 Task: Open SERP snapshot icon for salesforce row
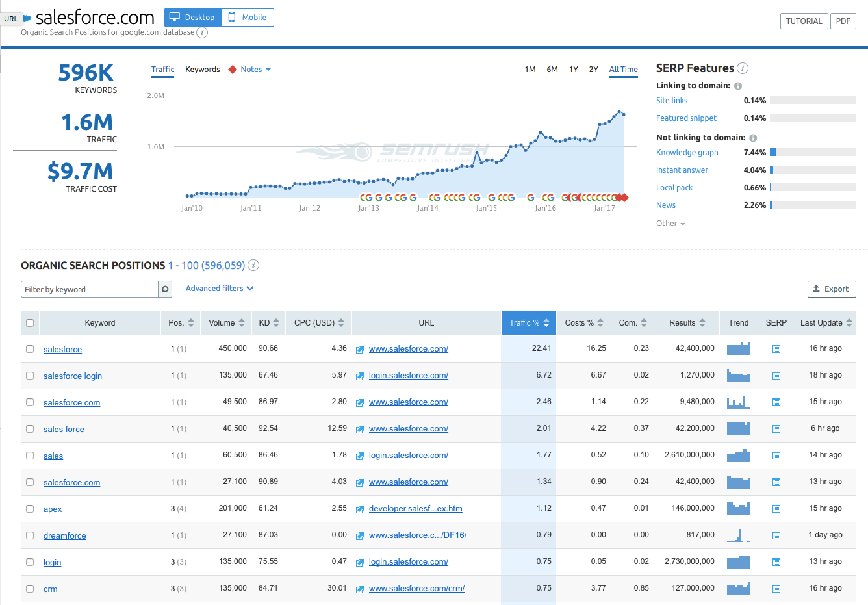point(776,349)
